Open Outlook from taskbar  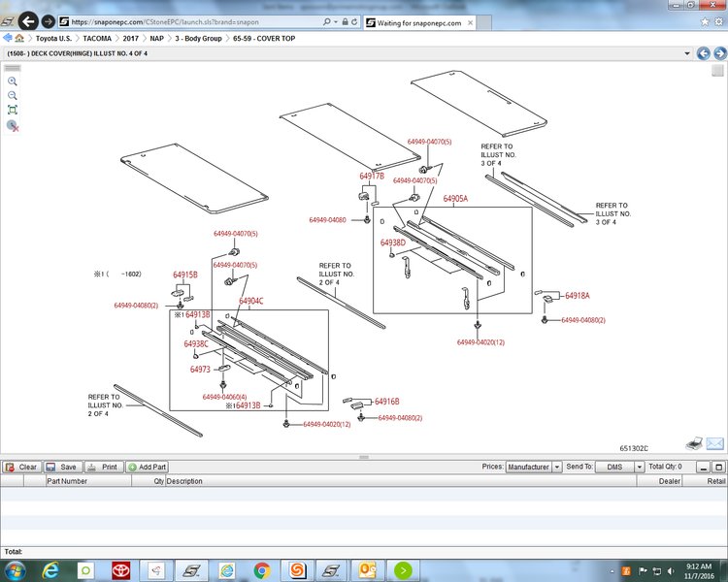[x=367, y=570]
